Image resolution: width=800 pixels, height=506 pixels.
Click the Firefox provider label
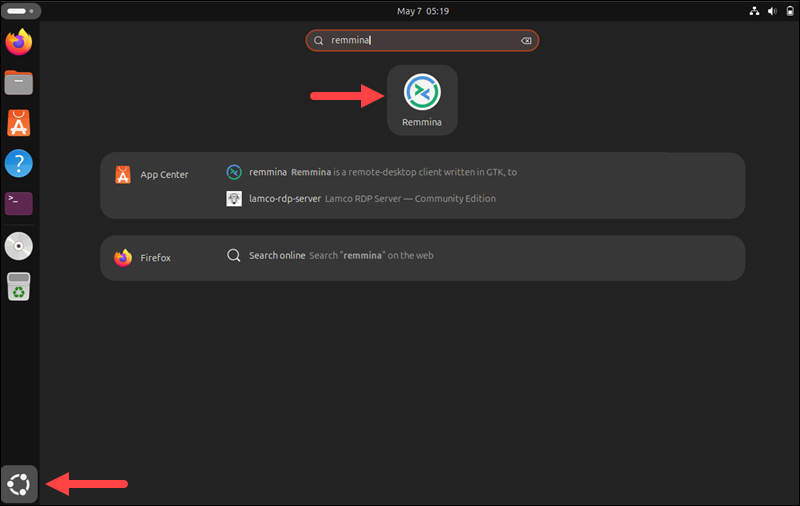pyautogui.click(x=156, y=258)
